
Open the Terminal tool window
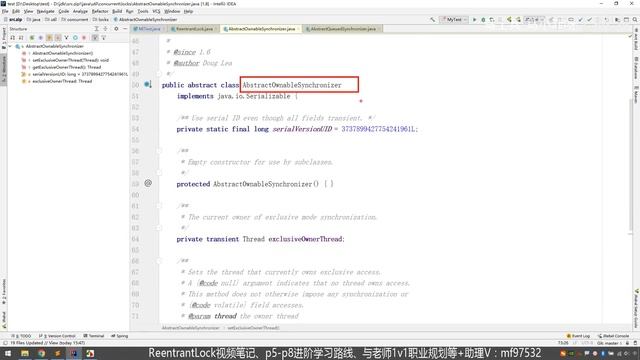coord(94,336)
